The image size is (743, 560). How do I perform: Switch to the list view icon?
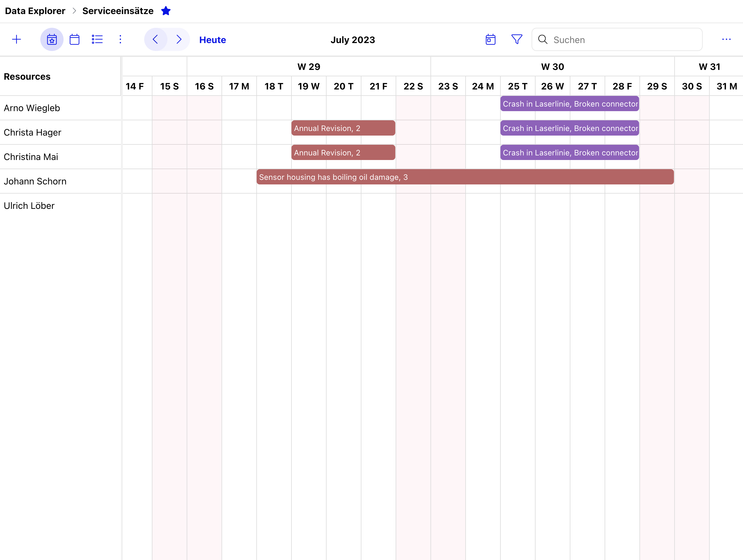click(x=97, y=40)
